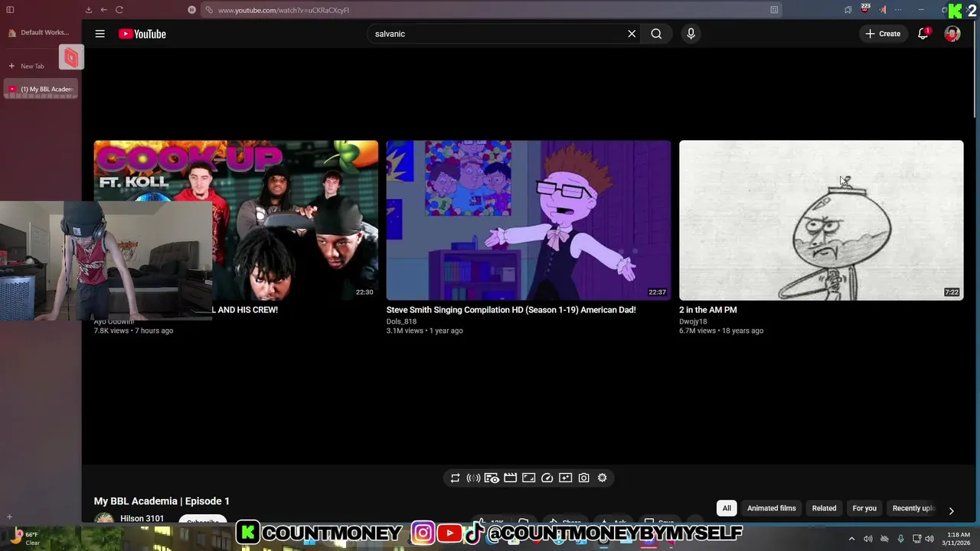The height and width of the screenshot is (551, 980).
Task: Select the My BBL Academia sidebar tab
Action: tap(42, 89)
